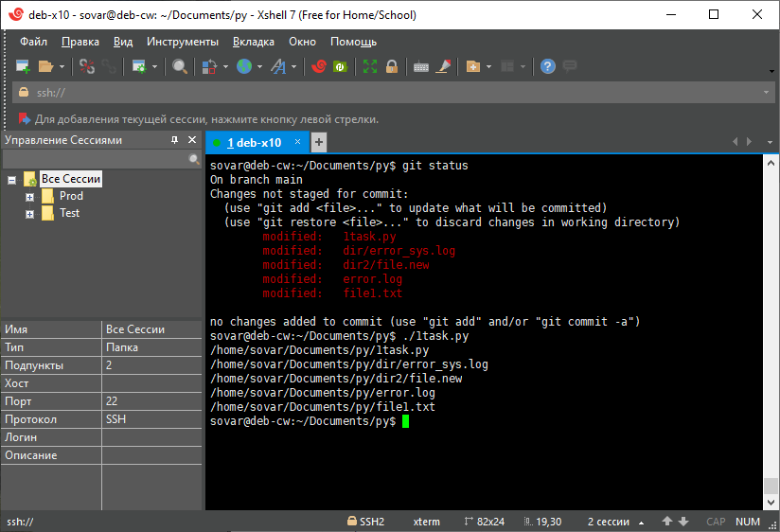
Task: Click the folder with plus icon
Action: (x=473, y=66)
